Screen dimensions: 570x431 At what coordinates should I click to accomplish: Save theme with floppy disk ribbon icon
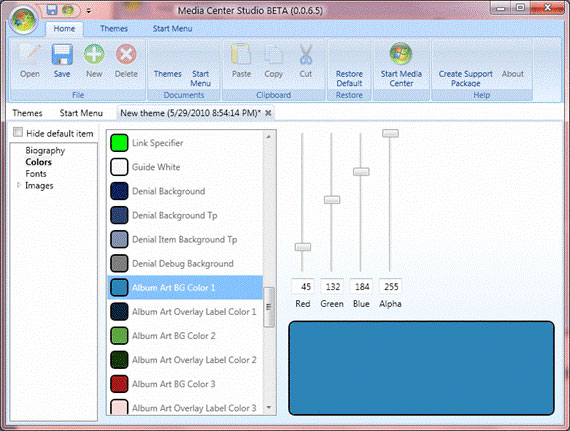[x=62, y=54]
